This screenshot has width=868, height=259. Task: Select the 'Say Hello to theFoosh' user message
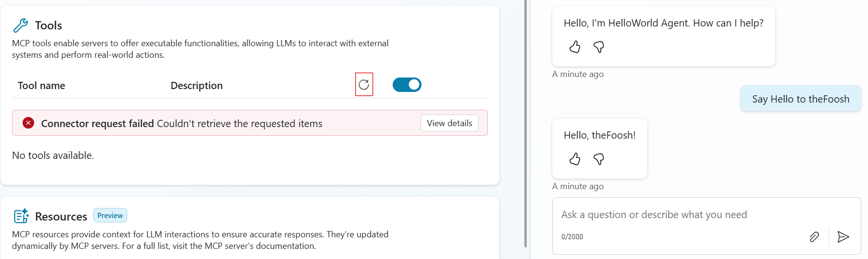(x=801, y=99)
